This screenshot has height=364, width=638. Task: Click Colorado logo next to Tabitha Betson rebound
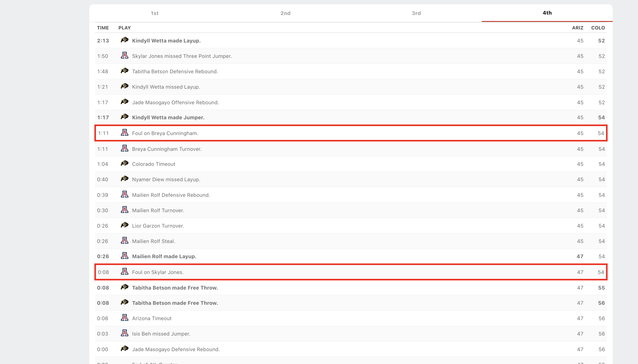(124, 71)
